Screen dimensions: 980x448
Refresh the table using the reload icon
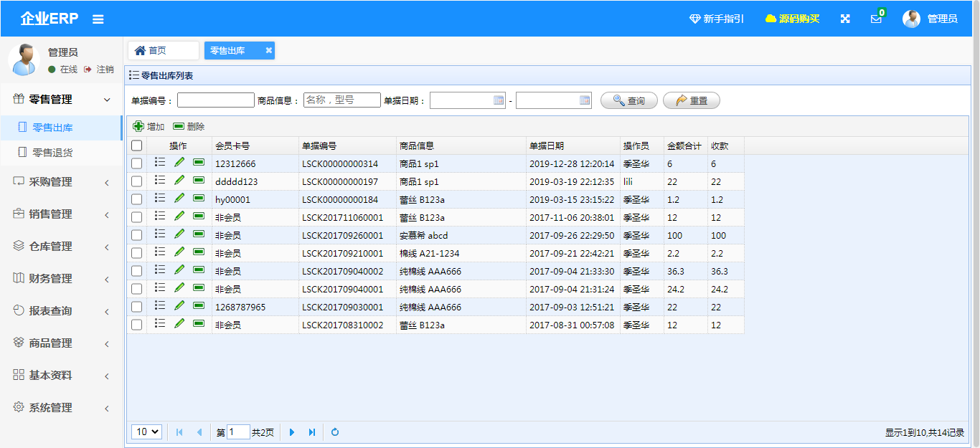[334, 432]
